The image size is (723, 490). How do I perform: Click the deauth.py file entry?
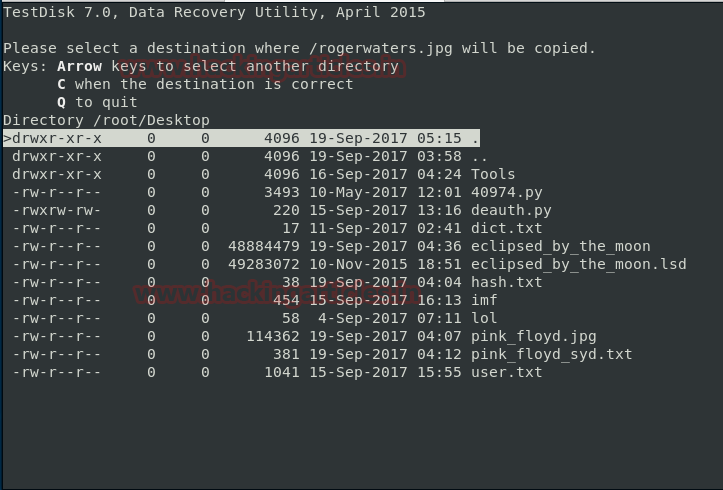point(282,210)
